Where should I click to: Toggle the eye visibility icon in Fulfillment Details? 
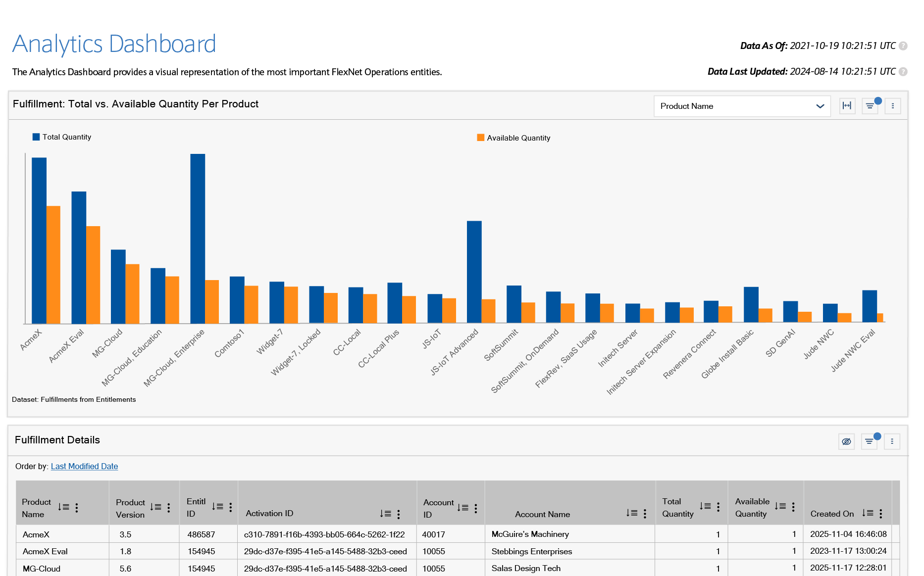tap(846, 441)
